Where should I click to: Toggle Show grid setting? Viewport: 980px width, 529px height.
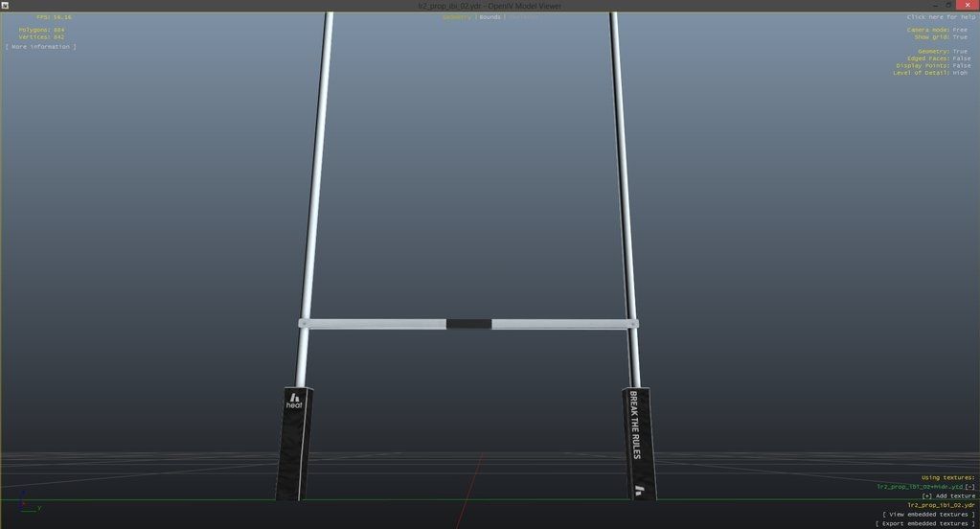(941, 37)
